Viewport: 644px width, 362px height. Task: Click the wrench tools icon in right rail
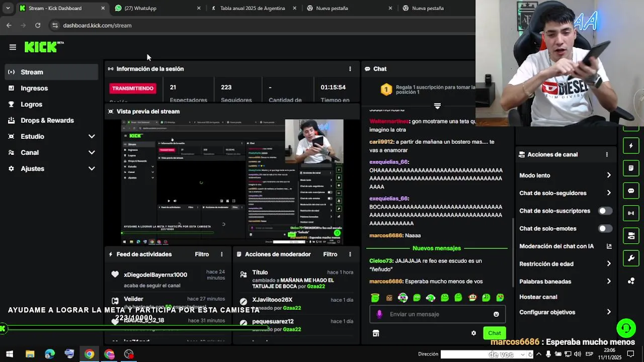click(631, 258)
